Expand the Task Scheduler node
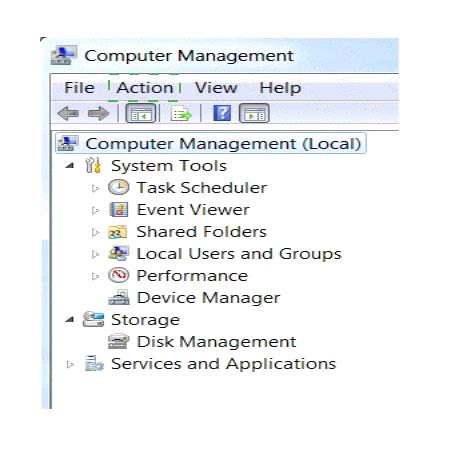 pyautogui.click(x=95, y=188)
